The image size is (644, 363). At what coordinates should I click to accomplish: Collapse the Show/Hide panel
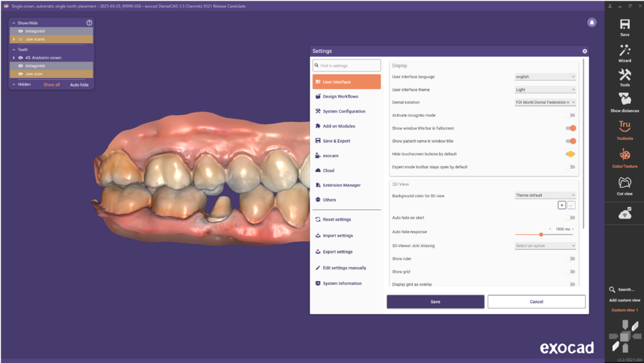click(x=14, y=23)
